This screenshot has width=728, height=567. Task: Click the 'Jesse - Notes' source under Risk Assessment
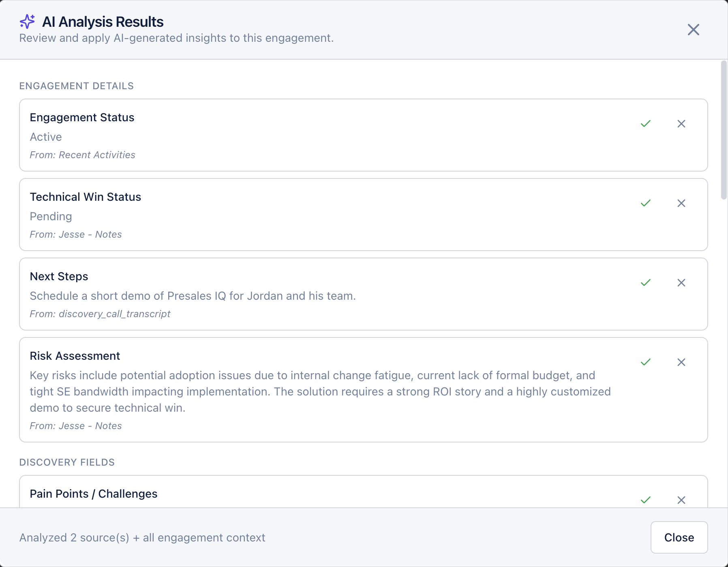coord(76,425)
